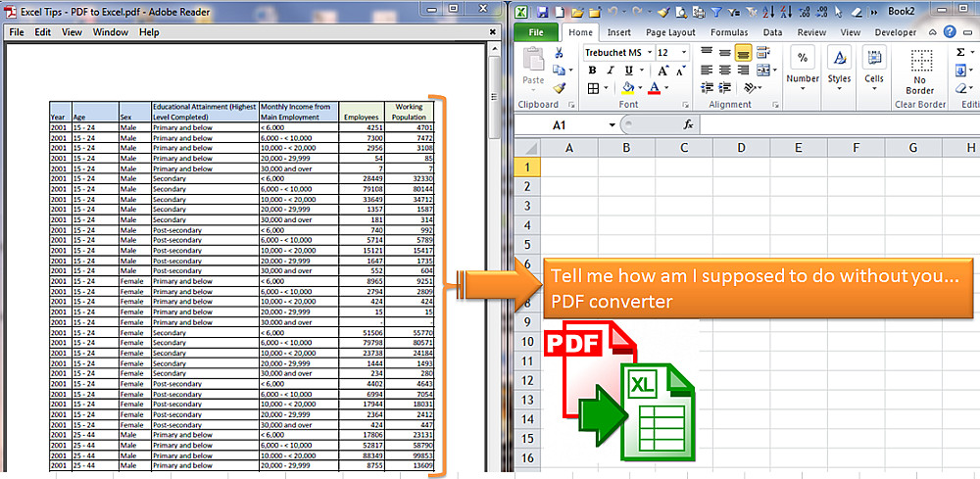Click the Increase Indent icon

pos(724,87)
